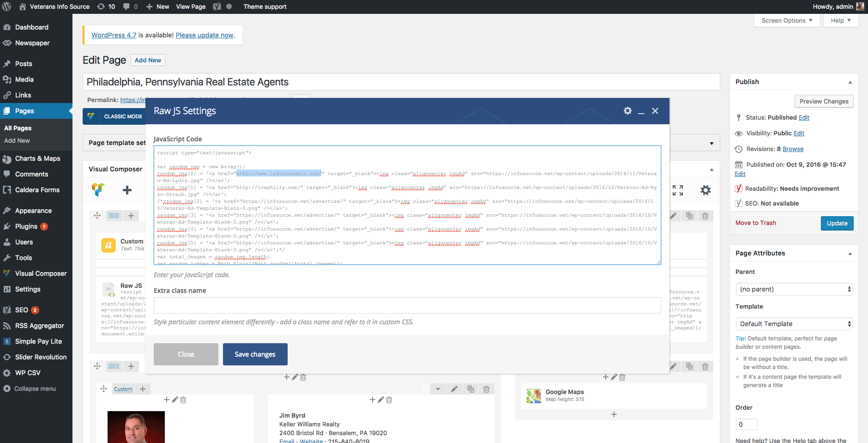The height and width of the screenshot is (443, 868).
Task: Clone the Custom tab section
Action: pos(470,389)
